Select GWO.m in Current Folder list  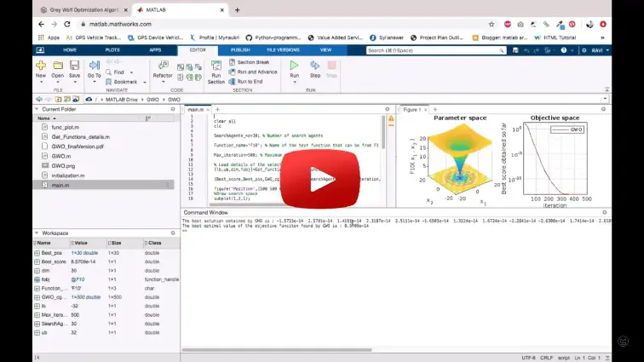[x=60, y=156]
